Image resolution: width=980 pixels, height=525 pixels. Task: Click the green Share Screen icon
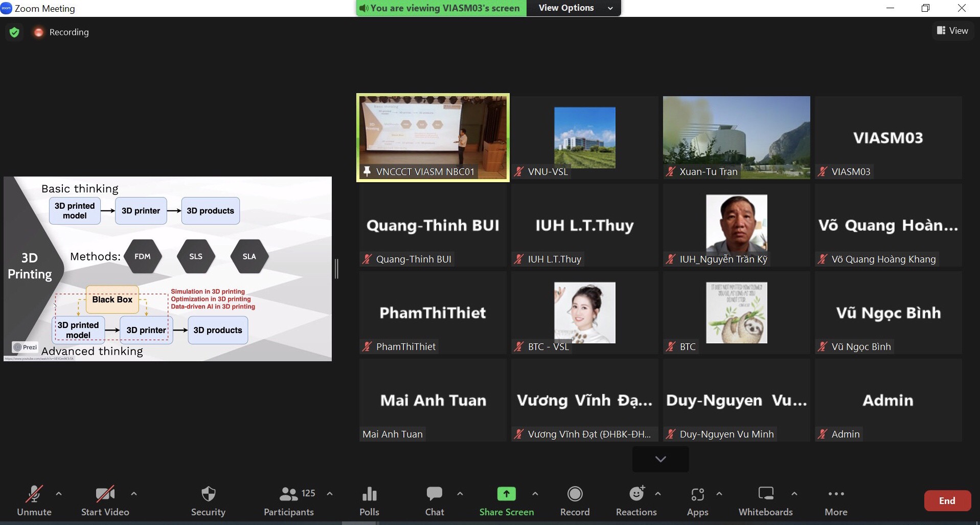[506, 494]
